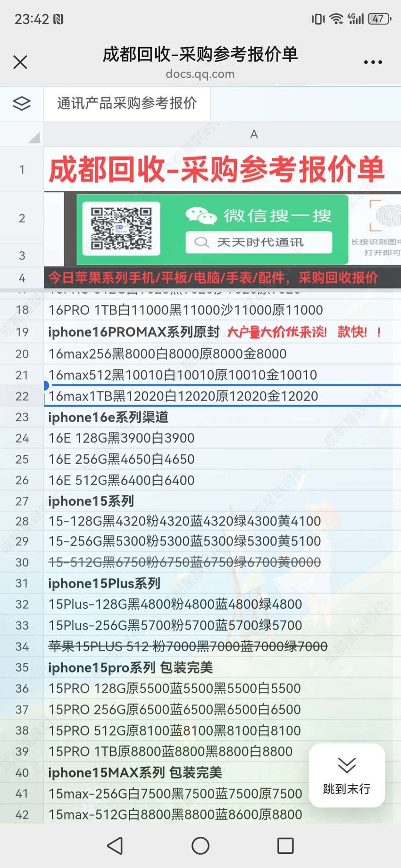This screenshot has width=401, height=868.
Task: Select the struck-through cell 15-512G黑6750
Action: (222, 562)
